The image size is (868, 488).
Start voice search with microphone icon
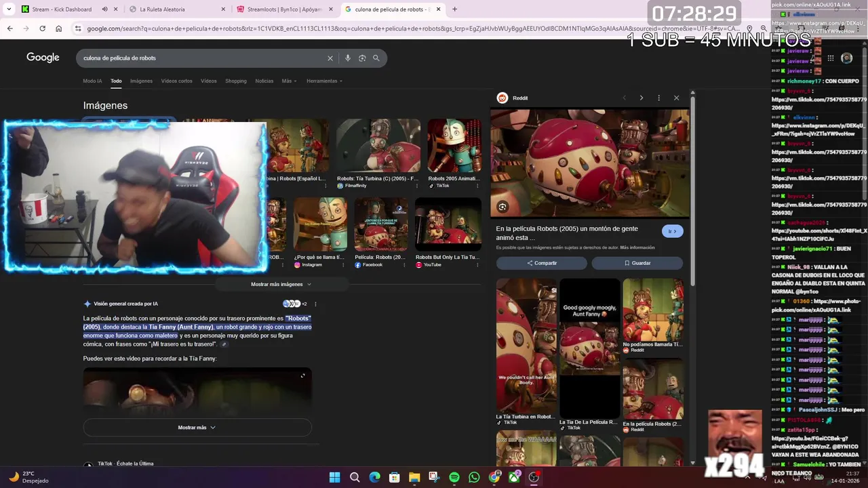pyautogui.click(x=348, y=58)
